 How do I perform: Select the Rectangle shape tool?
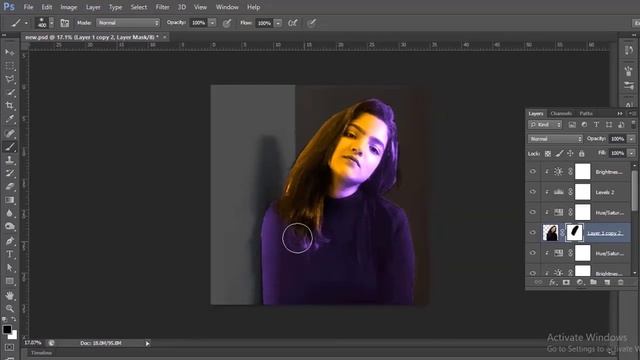10,281
